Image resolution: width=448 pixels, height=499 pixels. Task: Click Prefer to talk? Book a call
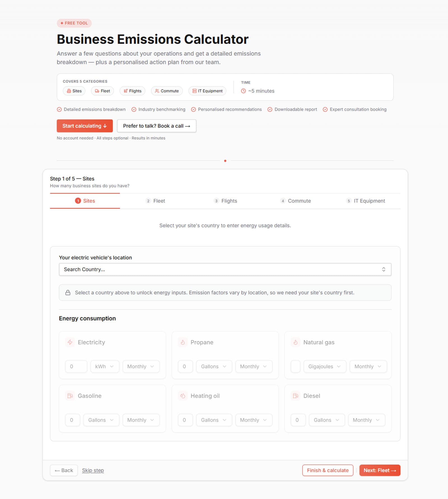pos(157,126)
